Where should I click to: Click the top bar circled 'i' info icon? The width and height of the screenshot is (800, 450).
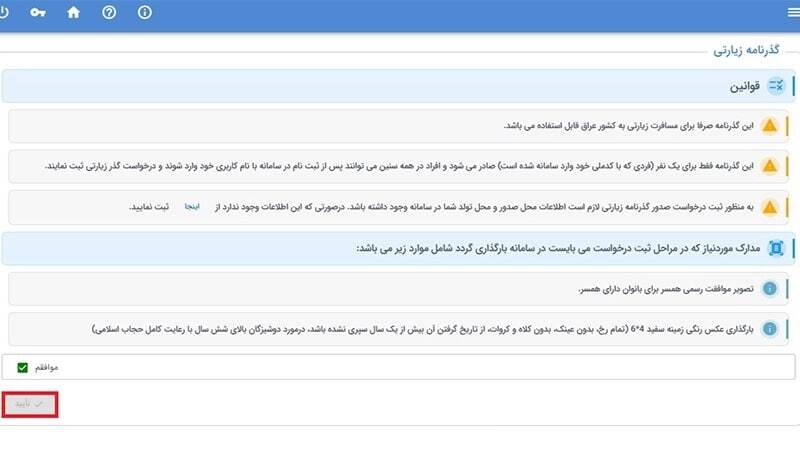pyautogui.click(x=145, y=13)
